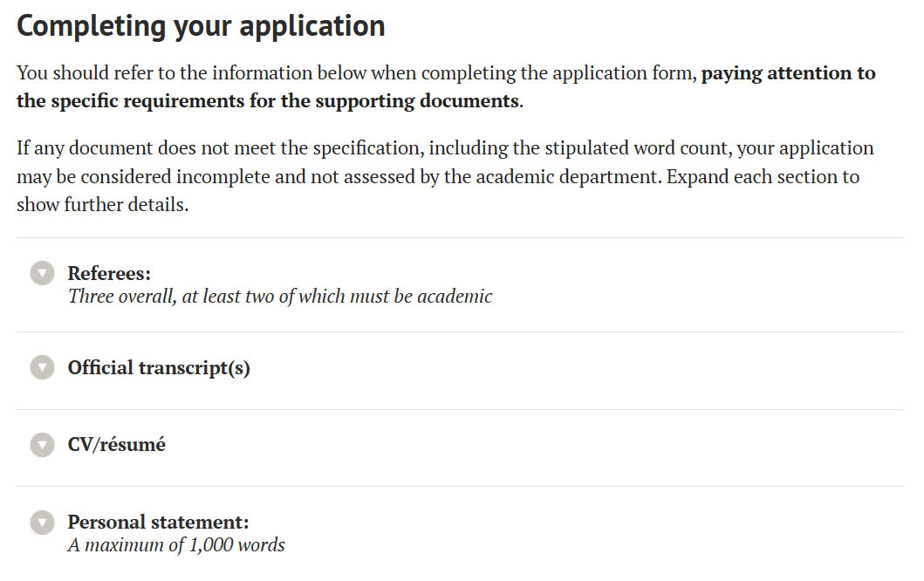The height and width of the screenshot is (581, 924).
Task: Show Personal statement details via its title
Action: (158, 523)
